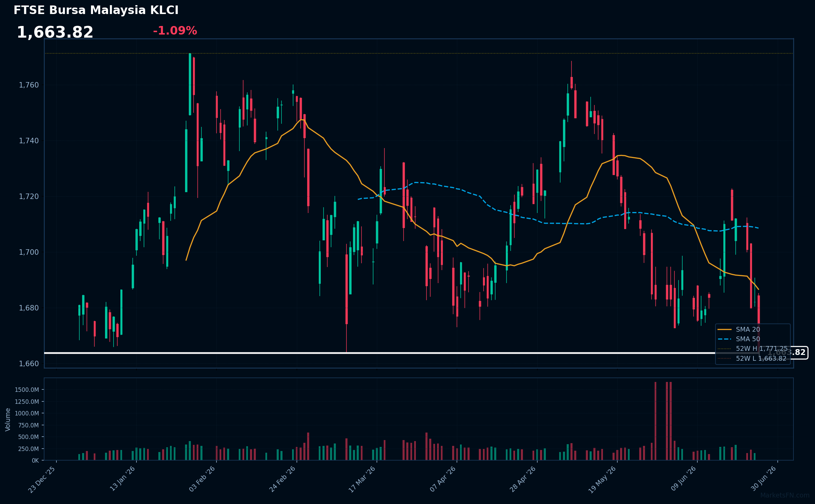
Task: Click the "17 Mar '26" date label
Action: [x=363, y=479]
